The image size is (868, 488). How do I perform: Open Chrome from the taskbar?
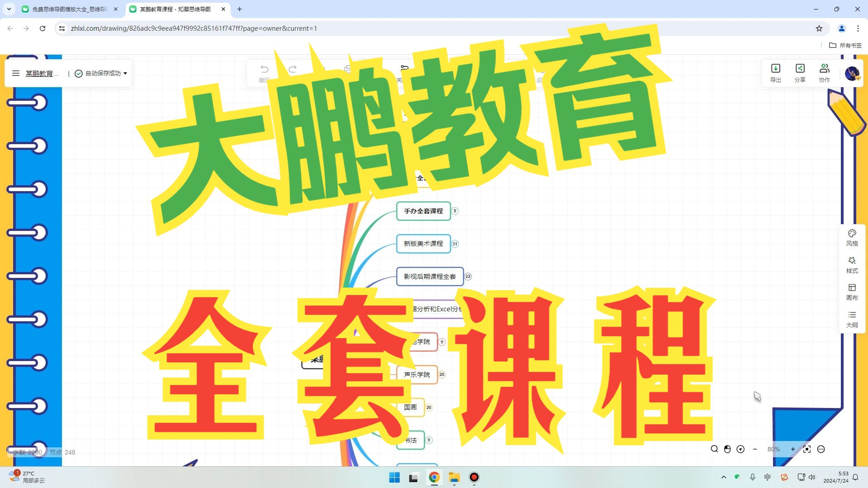[x=434, y=478]
